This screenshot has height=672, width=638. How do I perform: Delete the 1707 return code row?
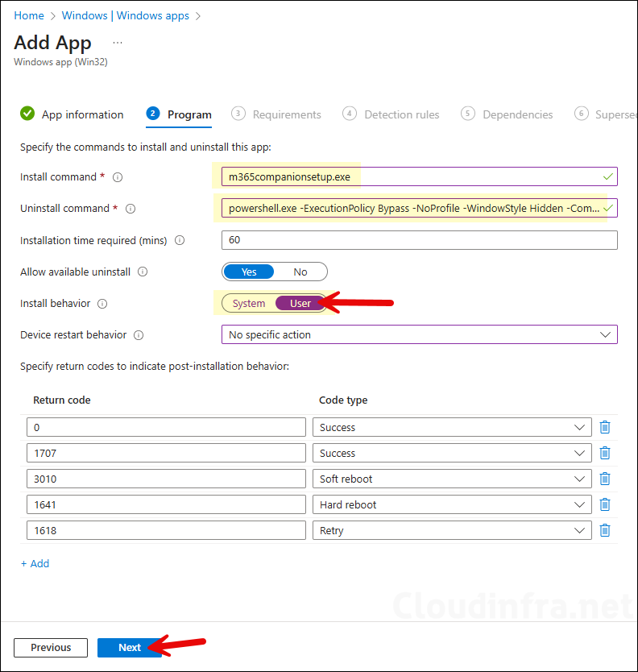[x=605, y=453]
